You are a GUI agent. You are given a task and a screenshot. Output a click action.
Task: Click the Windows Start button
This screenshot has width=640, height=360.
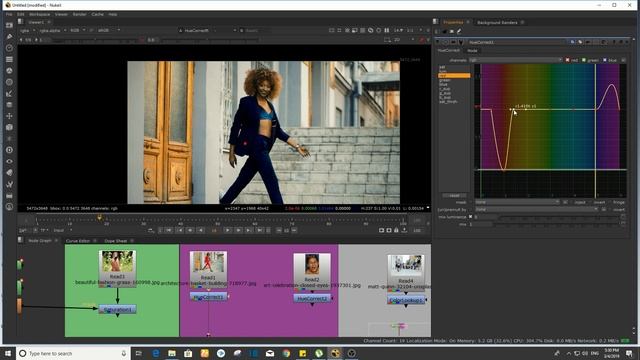coord(8,353)
